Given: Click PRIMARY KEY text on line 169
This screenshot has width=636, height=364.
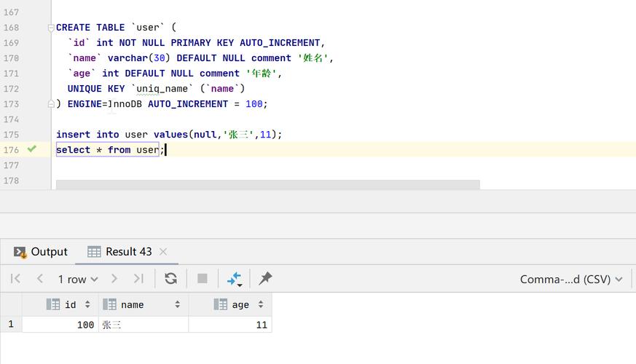Looking at the screenshot, I should [x=202, y=43].
